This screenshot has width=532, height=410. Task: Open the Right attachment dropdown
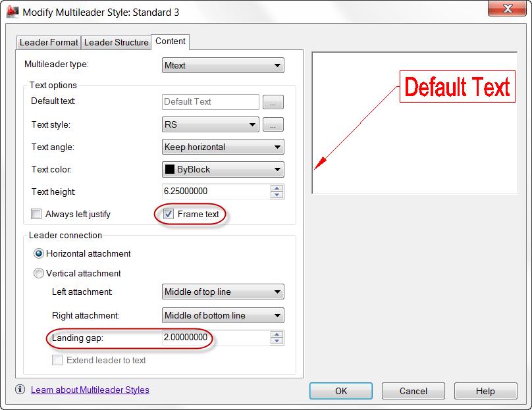click(x=223, y=315)
